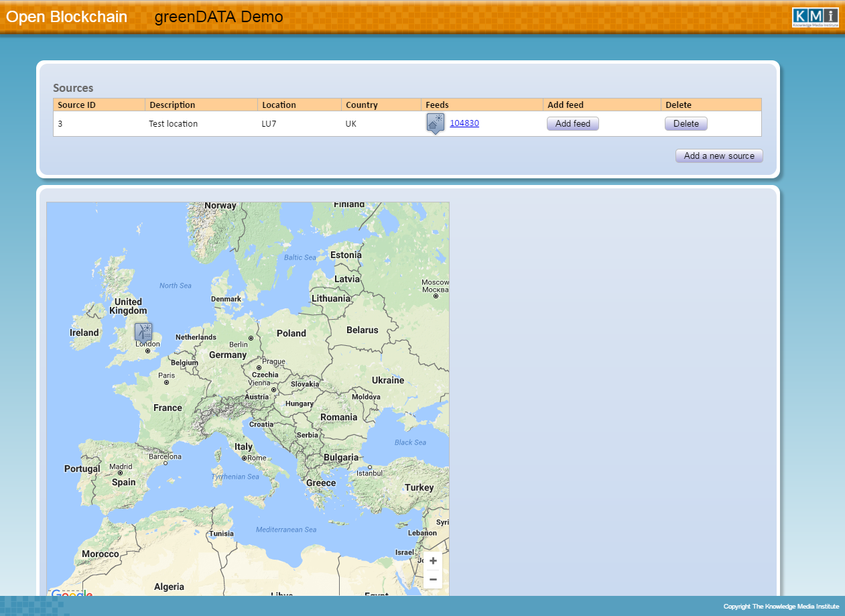
Task: Click the solar house feed icon in table
Action: pos(435,123)
